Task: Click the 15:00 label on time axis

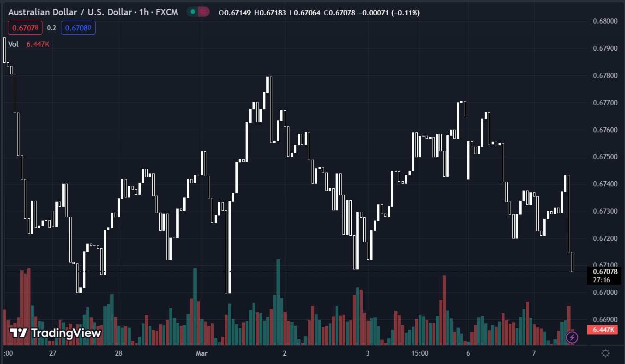Action: click(419, 353)
